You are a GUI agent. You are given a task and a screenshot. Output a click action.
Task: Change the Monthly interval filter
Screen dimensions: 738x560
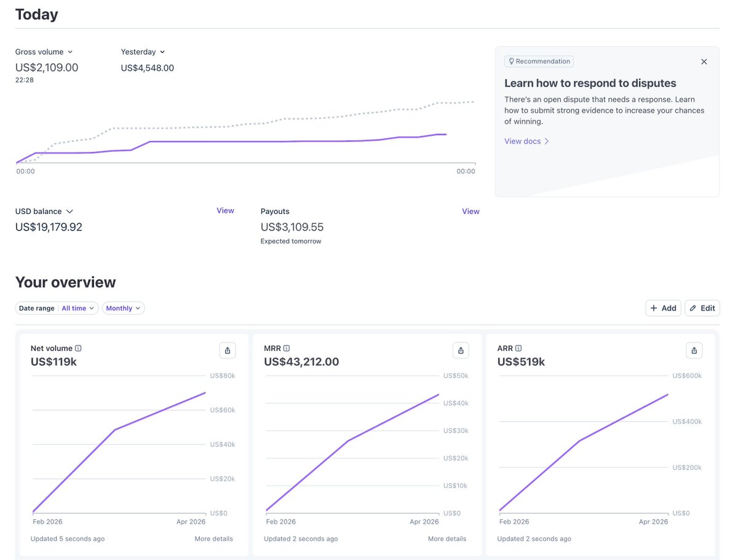tap(124, 308)
